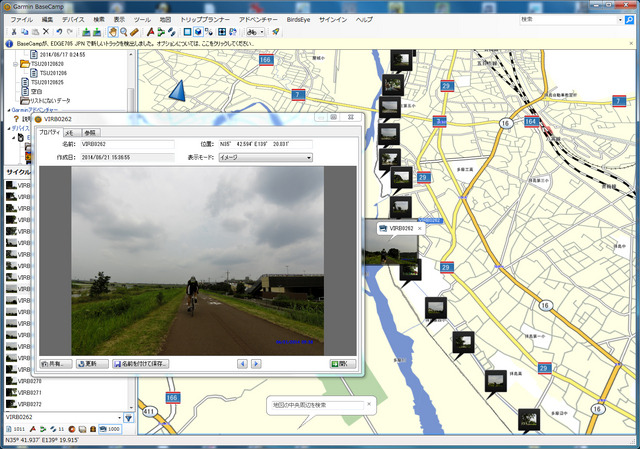Filter list by route icon
The image size is (640, 449).
click(x=42, y=429)
